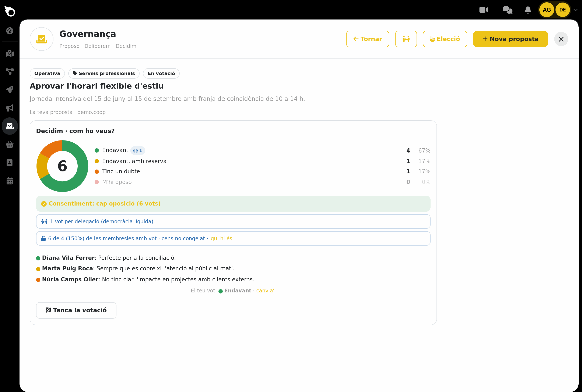582x392 pixels.
Task: Open the contacts book icon in sidebar
Action: click(10, 163)
